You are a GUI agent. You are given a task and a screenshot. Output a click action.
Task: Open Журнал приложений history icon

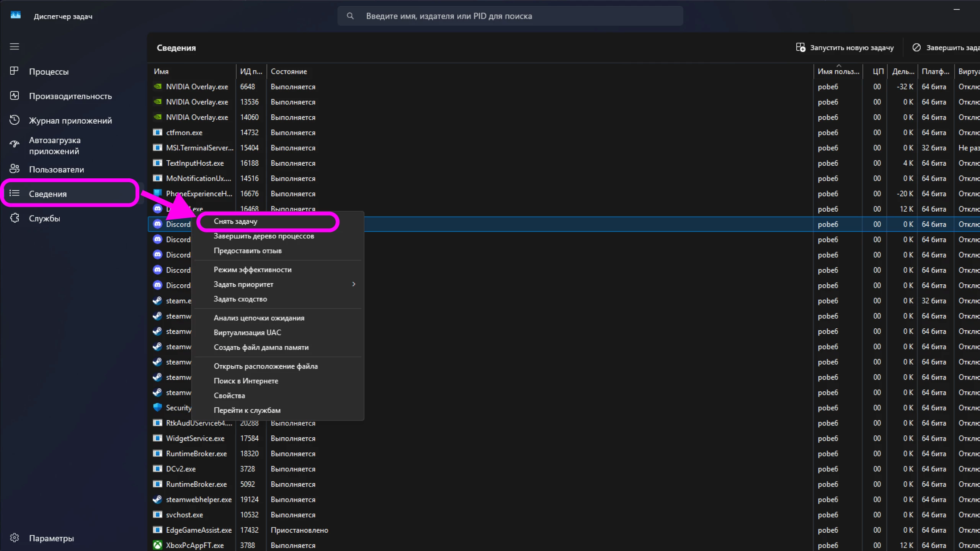(15, 120)
